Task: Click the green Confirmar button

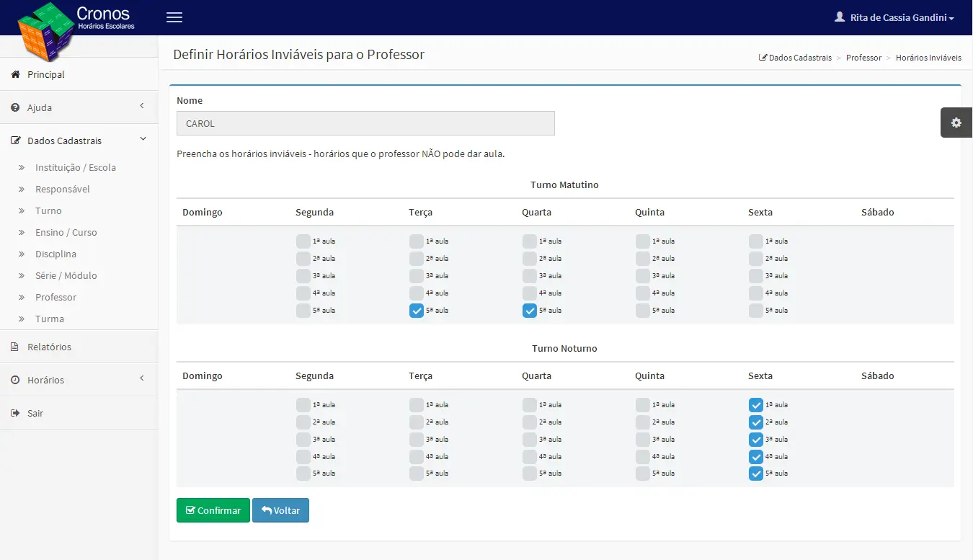Action: click(x=213, y=510)
